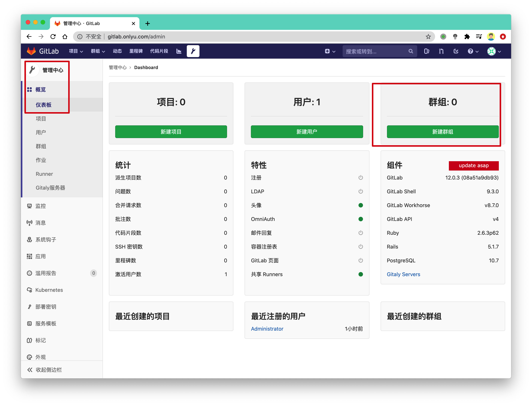Open the admin area wrench icon in navbar
This screenshot has width=532, height=406.
coord(193,51)
